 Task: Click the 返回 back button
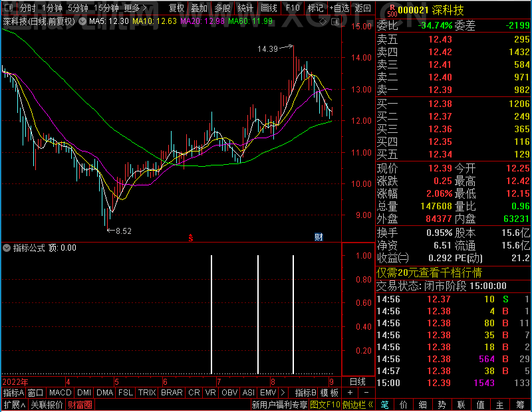click(x=362, y=8)
